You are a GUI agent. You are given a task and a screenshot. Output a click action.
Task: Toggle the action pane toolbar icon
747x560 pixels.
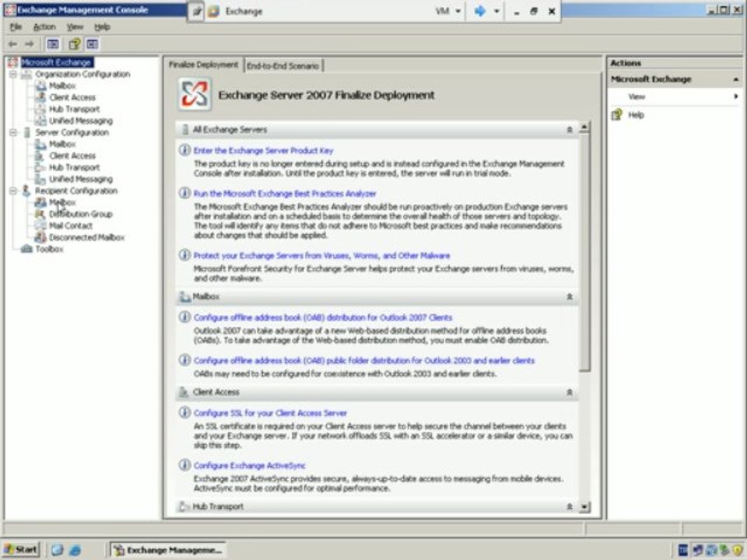coord(92,44)
